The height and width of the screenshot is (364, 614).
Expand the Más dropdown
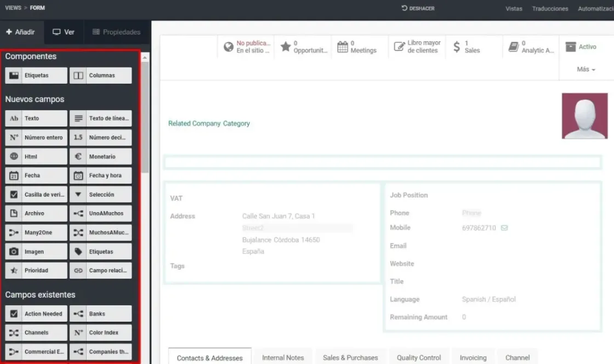click(x=586, y=69)
